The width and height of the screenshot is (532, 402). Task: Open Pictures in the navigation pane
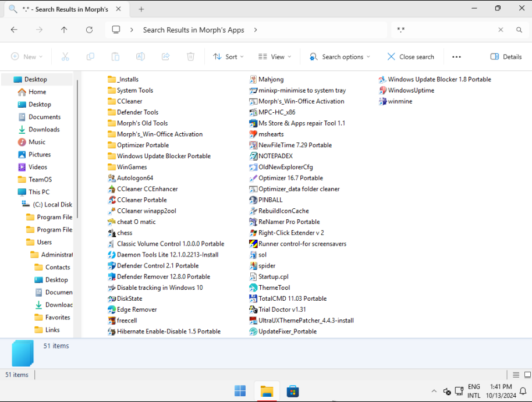pyautogui.click(x=40, y=155)
